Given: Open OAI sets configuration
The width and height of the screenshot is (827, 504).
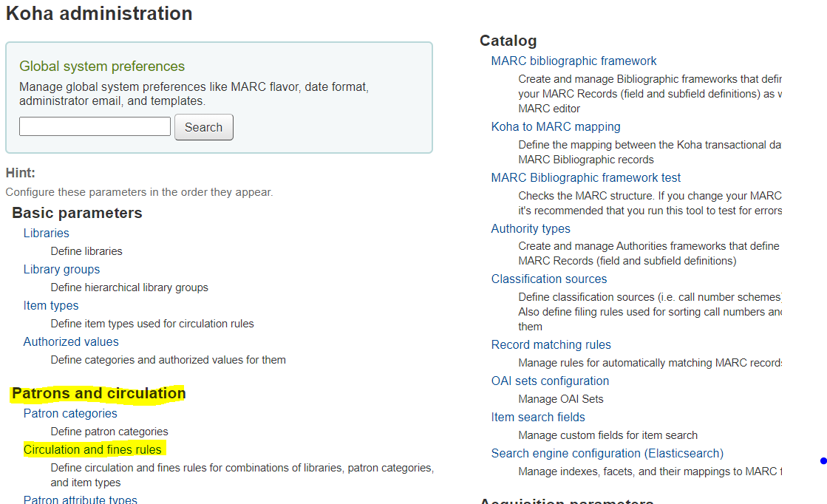Looking at the screenshot, I should (550, 381).
